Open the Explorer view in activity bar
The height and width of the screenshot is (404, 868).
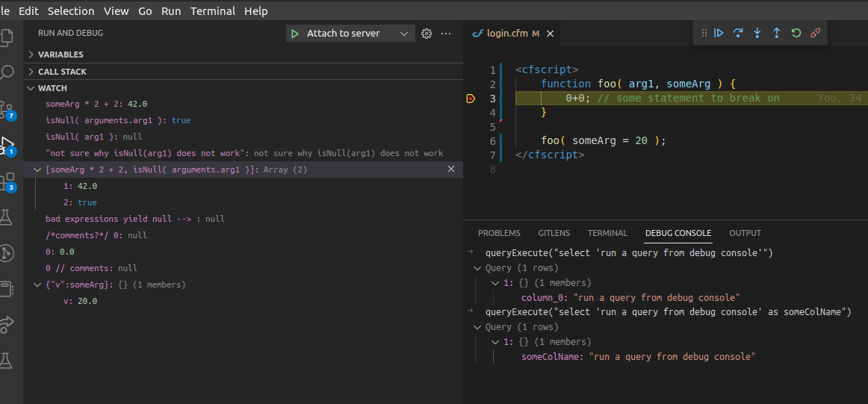pyautogui.click(x=7, y=37)
